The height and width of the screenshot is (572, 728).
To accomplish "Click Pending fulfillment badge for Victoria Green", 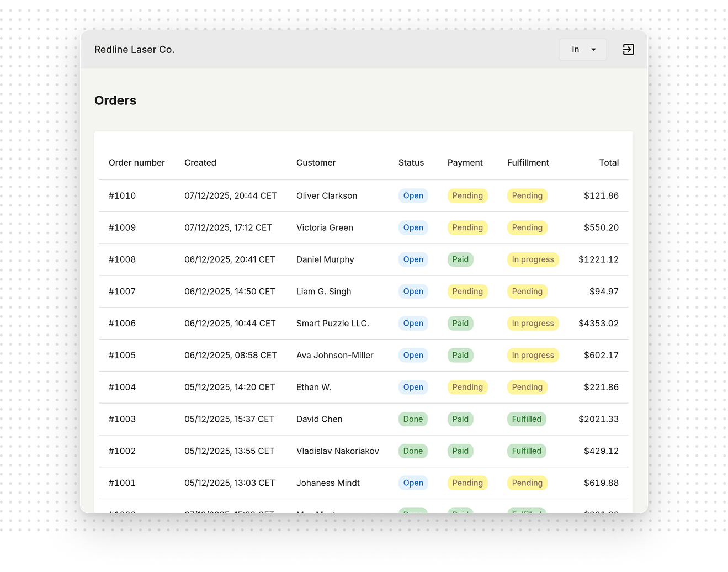I will point(527,227).
